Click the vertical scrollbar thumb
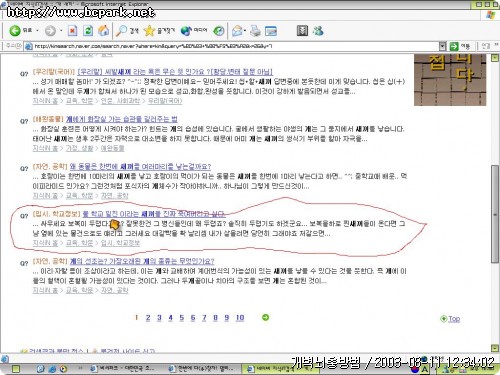This screenshot has width=500, height=375. pos(495,215)
